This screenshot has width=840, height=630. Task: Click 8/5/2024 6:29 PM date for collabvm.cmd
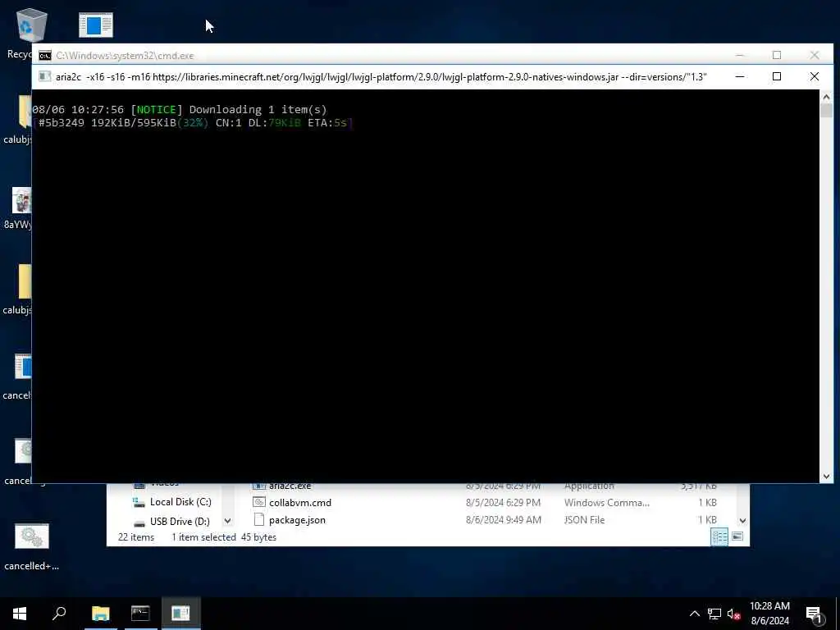[x=503, y=503]
